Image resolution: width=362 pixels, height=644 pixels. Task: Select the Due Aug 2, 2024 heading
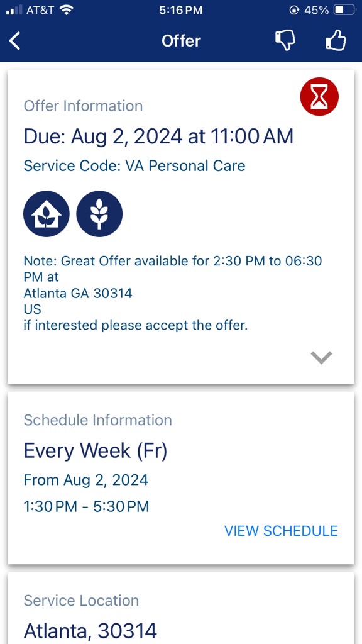point(158,136)
